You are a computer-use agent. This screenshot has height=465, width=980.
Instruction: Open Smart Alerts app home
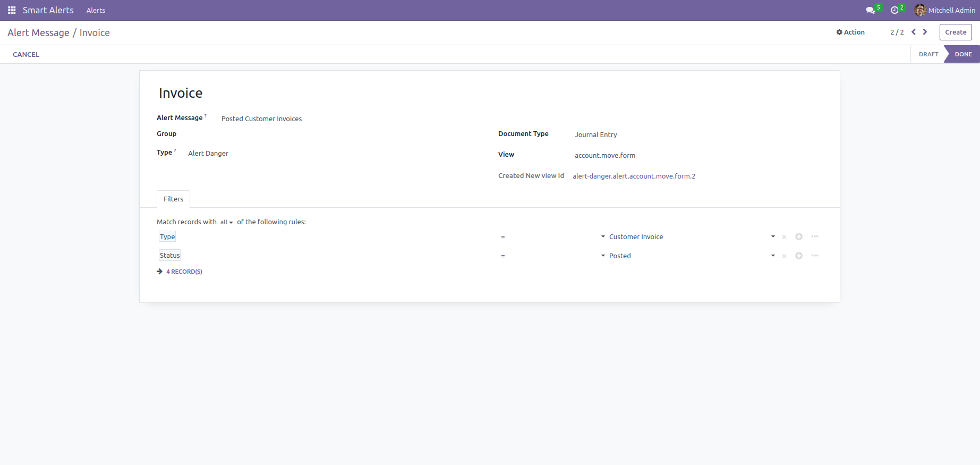click(x=48, y=10)
